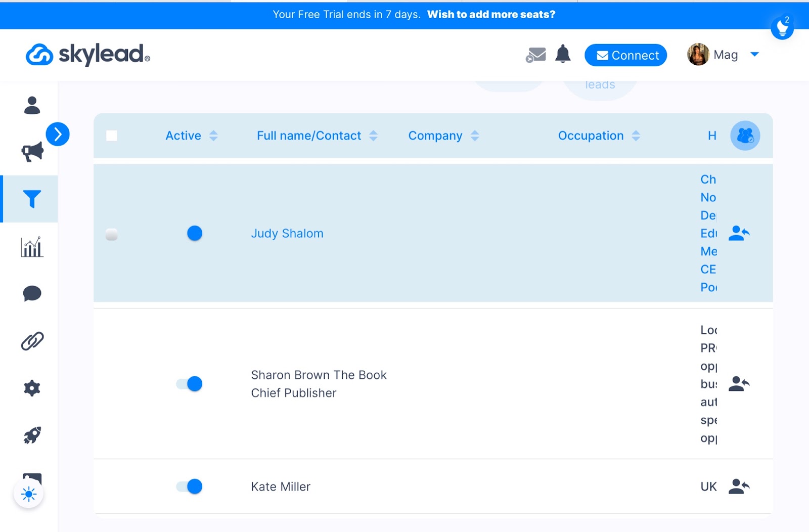Expand the sidebar with the chevron arrow
The image size is (809, 532).
click(58, 134)
